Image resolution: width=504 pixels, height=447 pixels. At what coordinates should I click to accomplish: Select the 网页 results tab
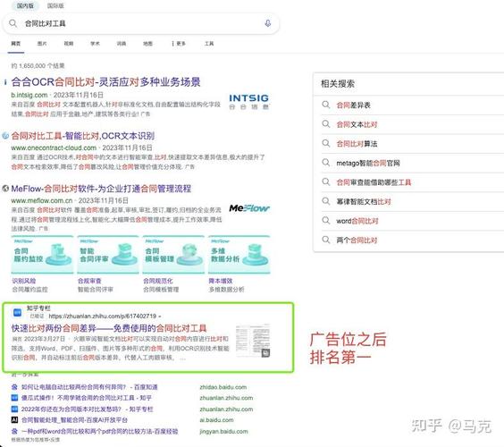16,44
